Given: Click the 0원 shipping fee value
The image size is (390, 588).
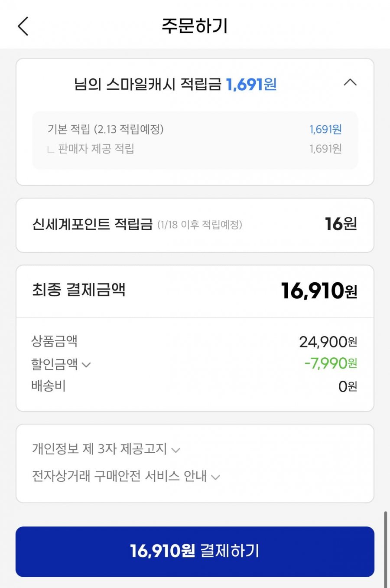Looking at the screenshot, I should pyautogui.click(x=348, y=386).
